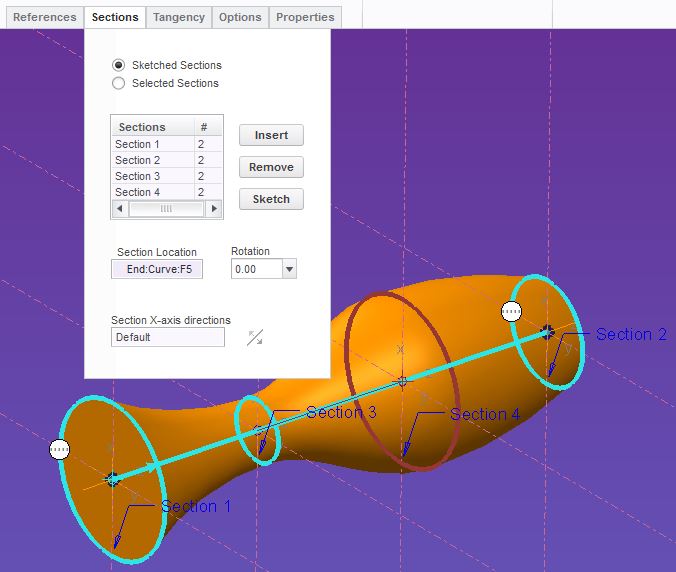676x572 pixels.
Task: Switch to the Tangency tab
Action: click(x=179, y=17)
